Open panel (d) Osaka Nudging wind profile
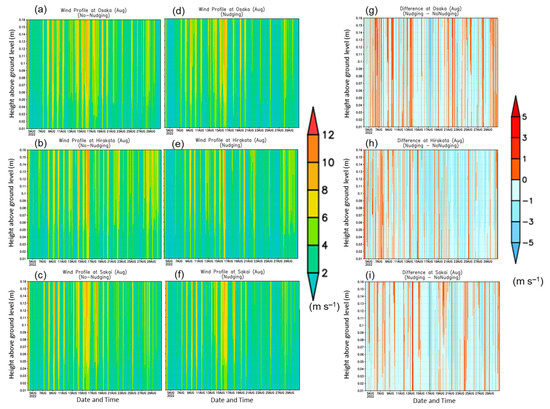Screen dimensions: 550x409 click(x=232, y=73)
